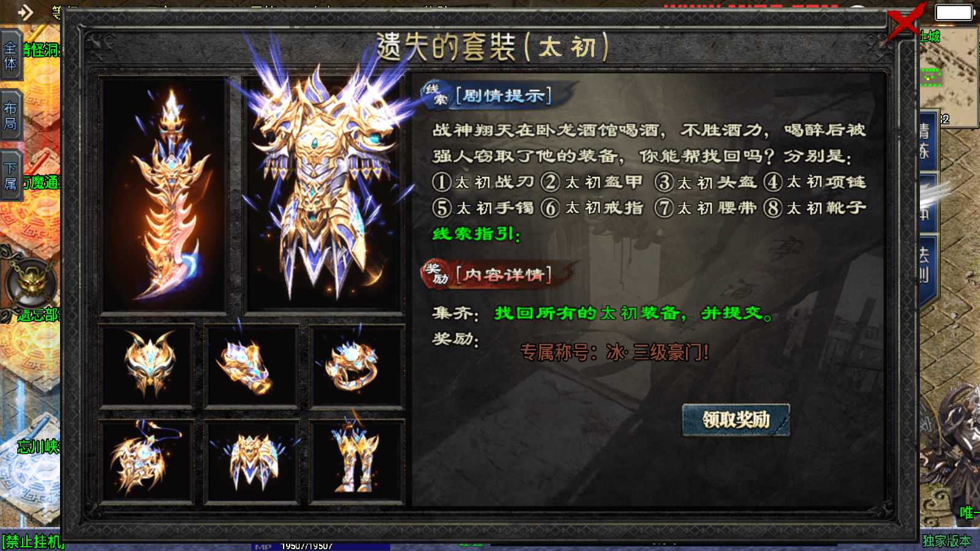Image resolution: width=980 pixels, height=551 pixels.
Task: Select the 太初 bracelet equipment slot
Action: coord(252,367)
